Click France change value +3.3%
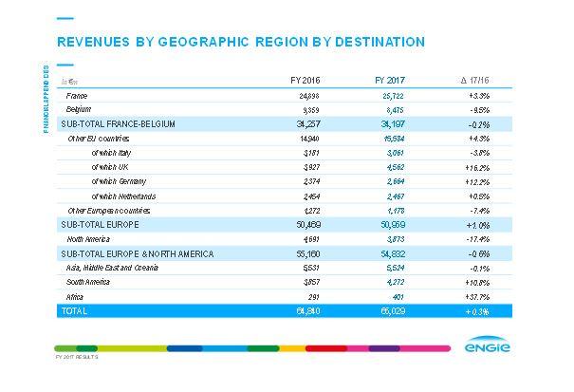Viewport: 574px width, 392px height. [479, 96]
